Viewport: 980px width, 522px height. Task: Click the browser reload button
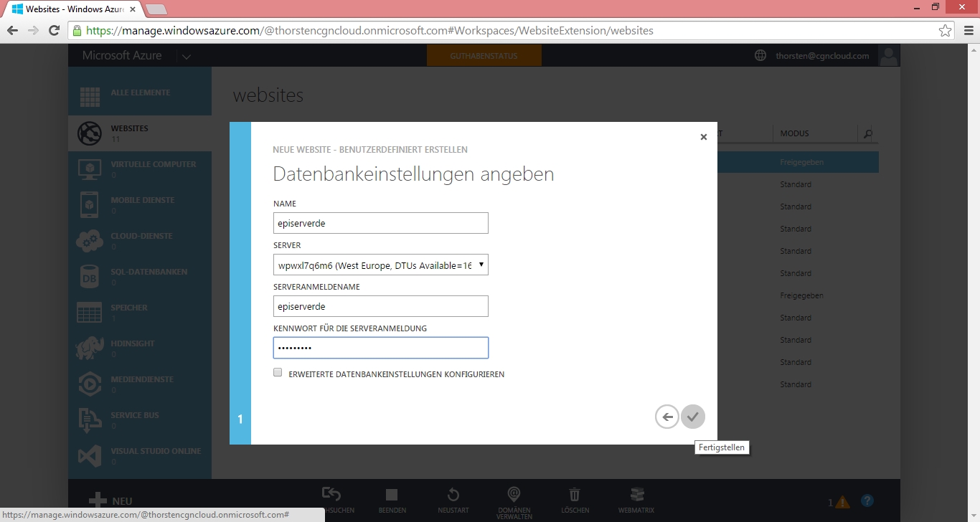54,31
